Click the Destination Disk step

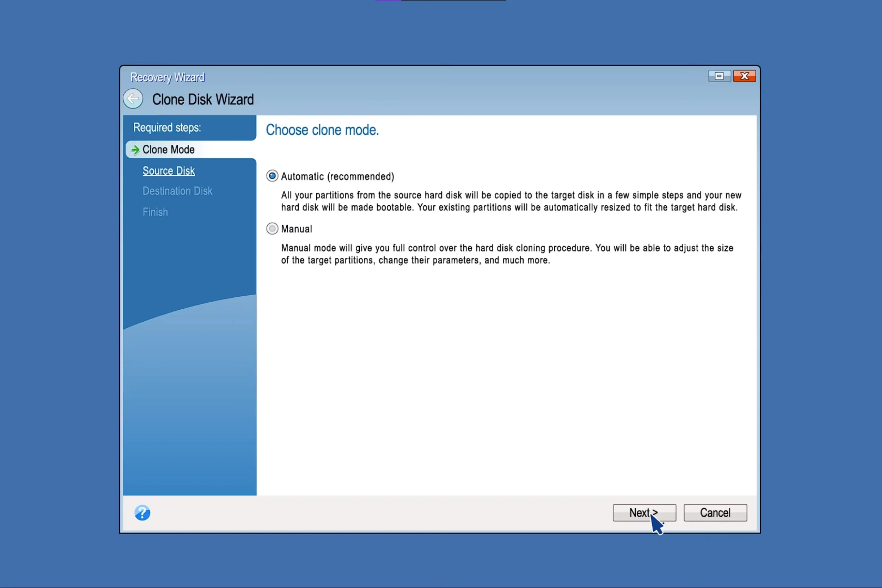click(x=177, y=191)
